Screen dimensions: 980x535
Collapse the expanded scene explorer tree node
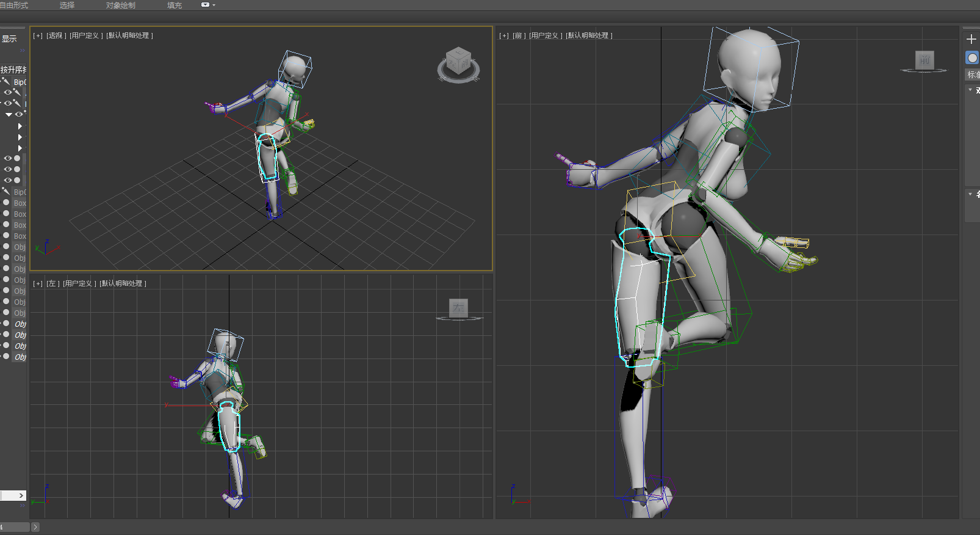(9, 114)
